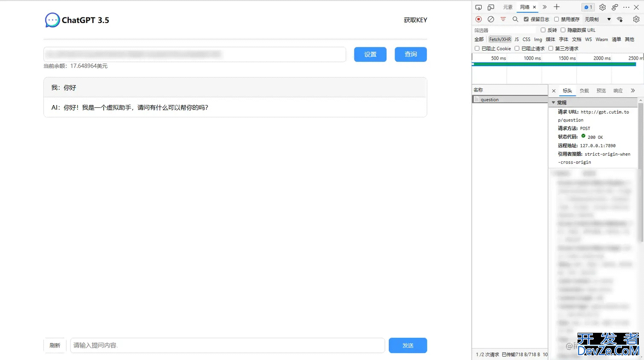
Task: Check the 隐藏数据 URL checkbox
Action: coord(563,30)
